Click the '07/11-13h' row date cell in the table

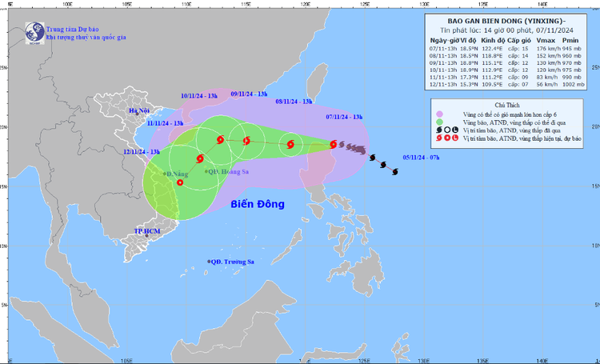443,49
